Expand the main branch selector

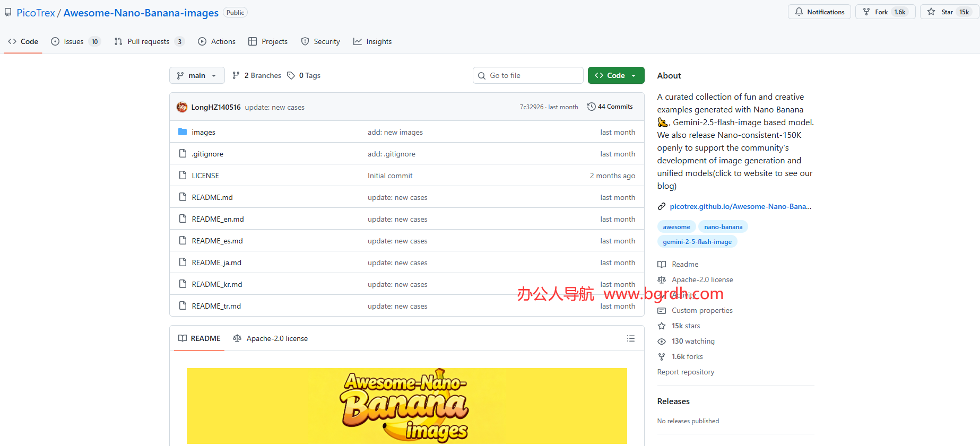pyautogui.click(x=197, y=75)
